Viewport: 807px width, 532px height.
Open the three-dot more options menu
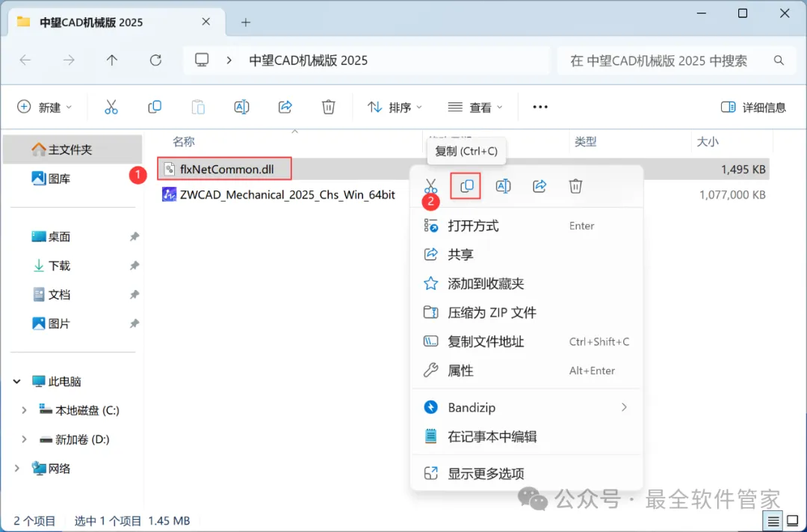(540, 107)
